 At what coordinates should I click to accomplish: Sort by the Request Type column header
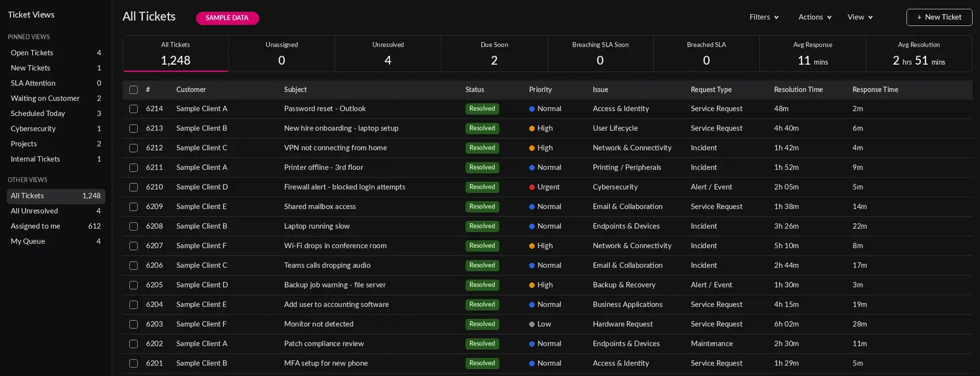(711, 90)
